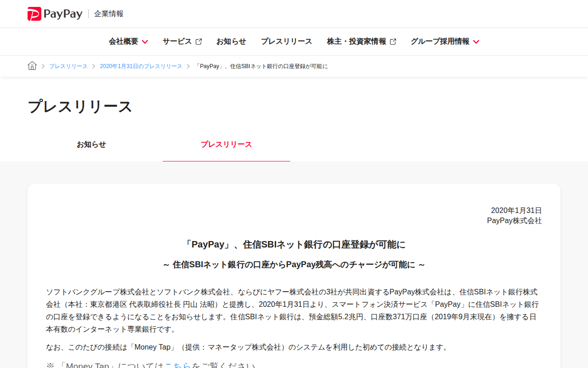Follow the プレスリリース breadcrumb link
Viewport: 588px width, 368px height.
[68, 66]
